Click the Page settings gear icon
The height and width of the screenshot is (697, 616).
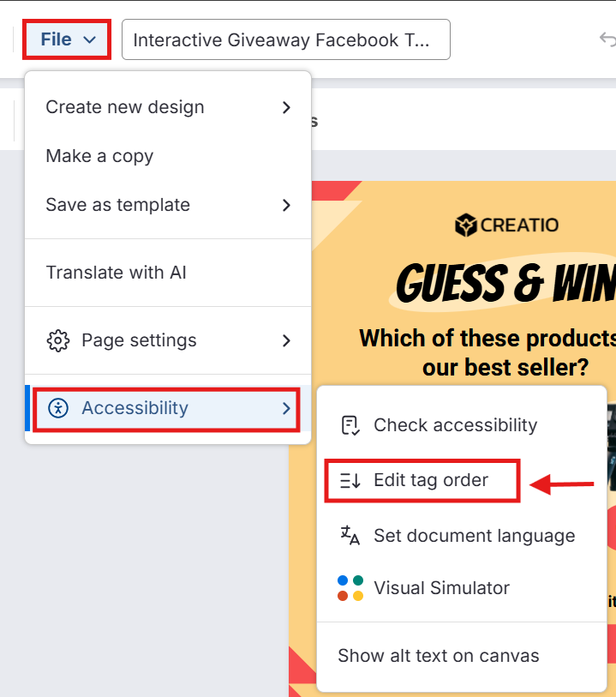pos(57,340)
